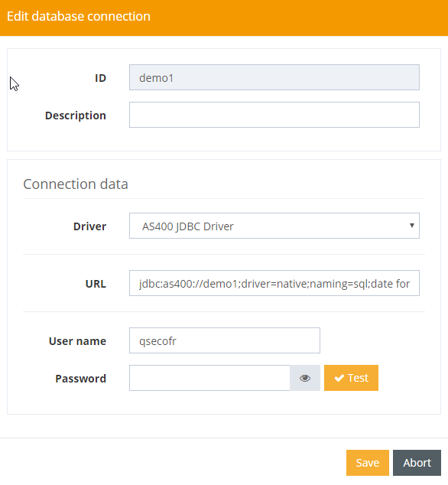Viewport: 448px width, 485px height.
Task: Click the Description label
Action: 76,116
